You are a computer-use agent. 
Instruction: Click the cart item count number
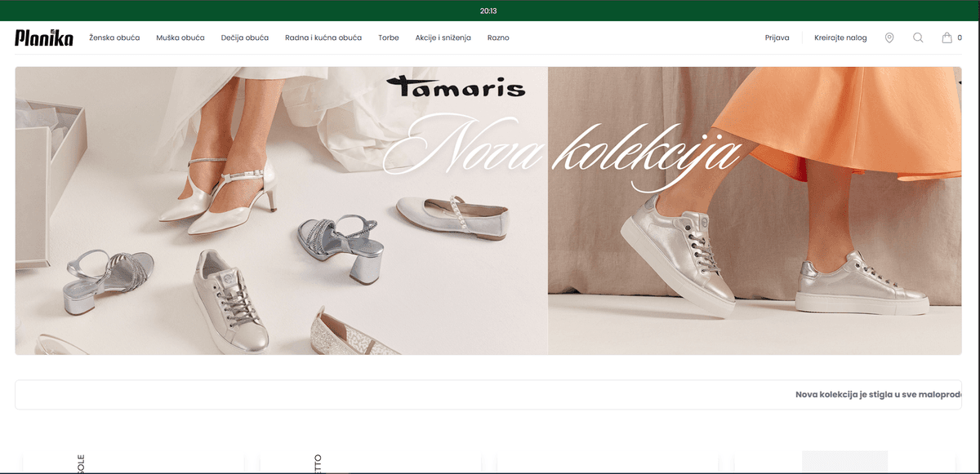tap(960, 38)
